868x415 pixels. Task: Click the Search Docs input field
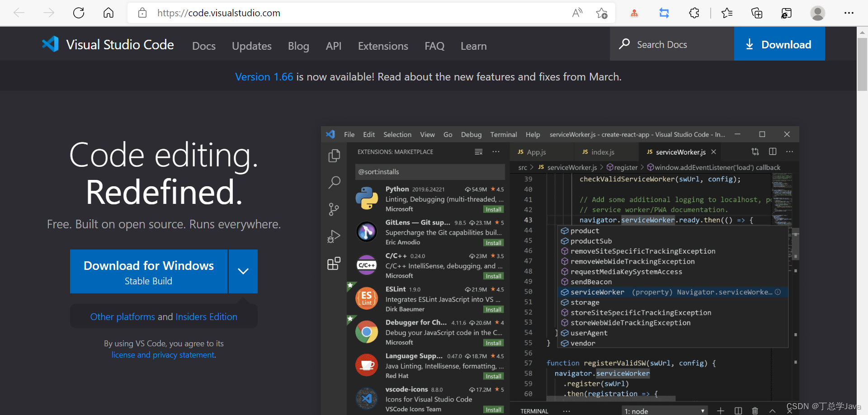pos(672,44)
